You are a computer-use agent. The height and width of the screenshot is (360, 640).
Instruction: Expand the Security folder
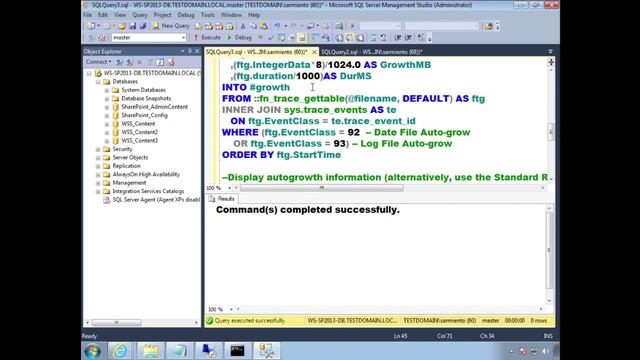point(98,149)
